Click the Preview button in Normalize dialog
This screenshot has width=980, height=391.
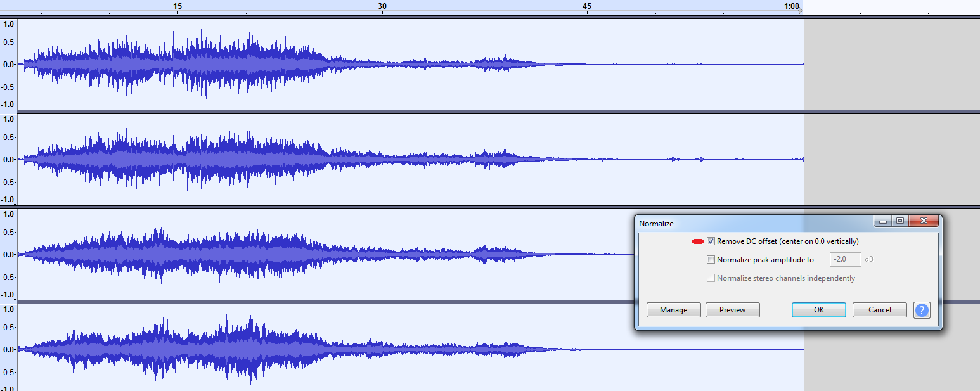[x=732, y=310]
